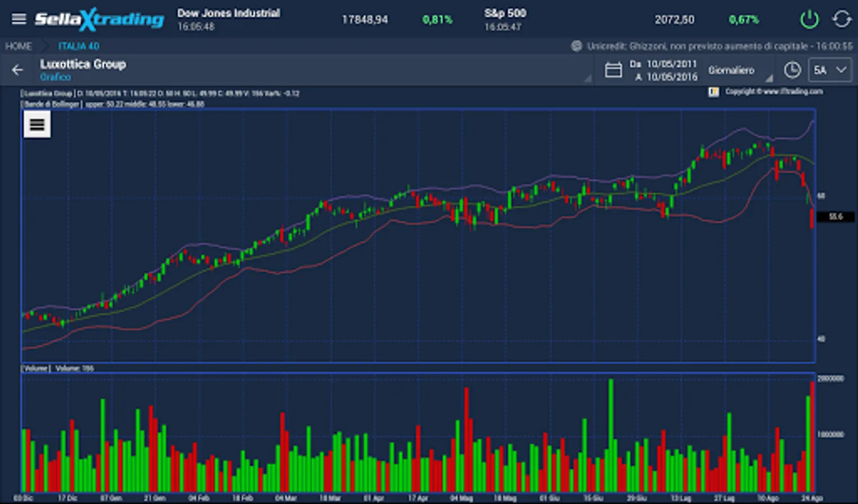
Task: Click the S&p 500 index name
Action: (x=505, y=13)
